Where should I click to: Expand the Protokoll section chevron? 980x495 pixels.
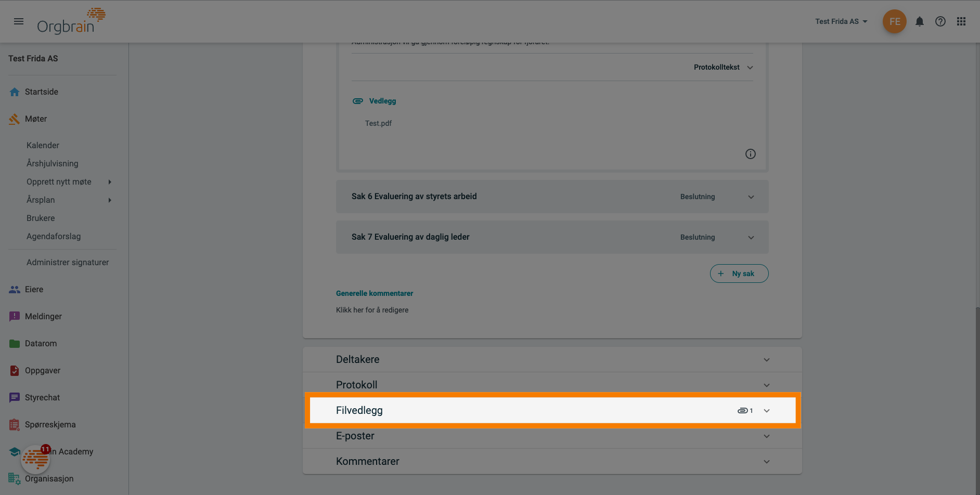click(767, 385)
